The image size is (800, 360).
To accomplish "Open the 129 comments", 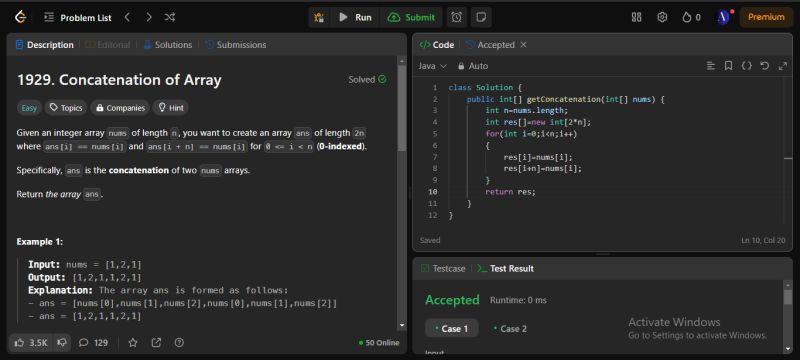I will click(94, 343).
